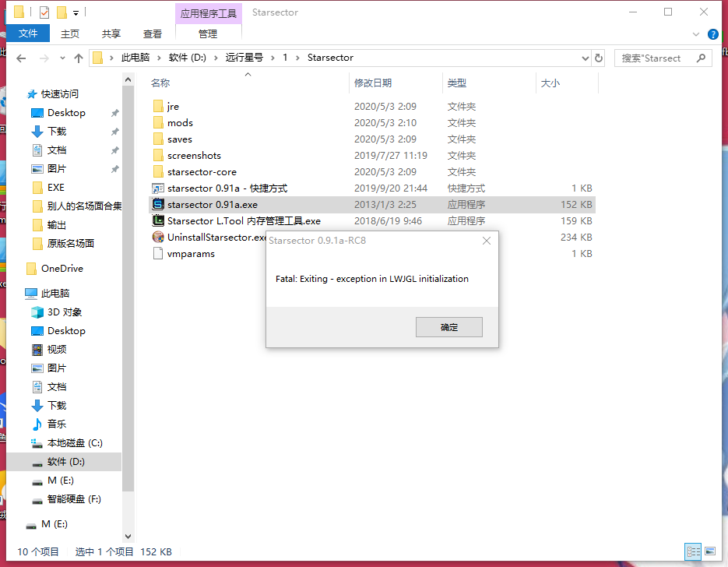
Task: Open the address bar path dropdown chevron
Action: 585,58
